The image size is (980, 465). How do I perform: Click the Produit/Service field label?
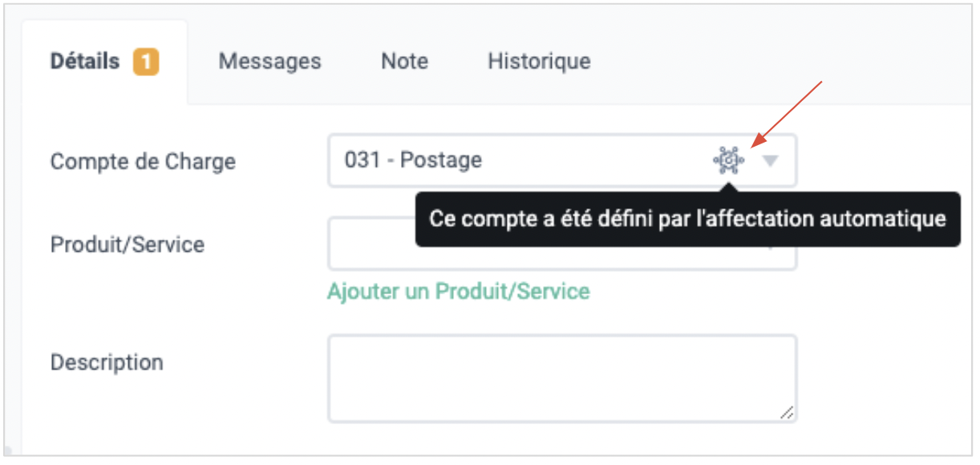tap(128, 244)
